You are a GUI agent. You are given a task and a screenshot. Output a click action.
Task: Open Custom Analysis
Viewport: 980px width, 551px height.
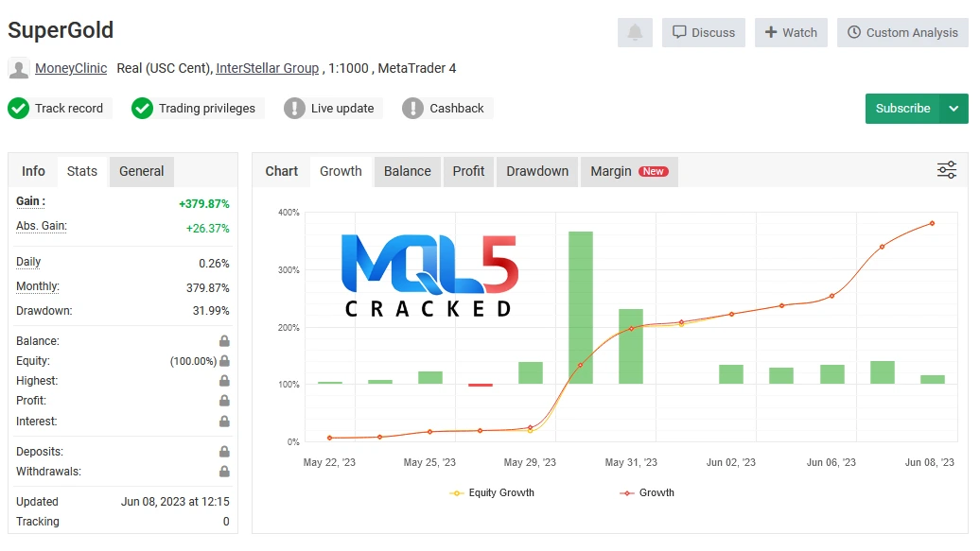point(903,32)
